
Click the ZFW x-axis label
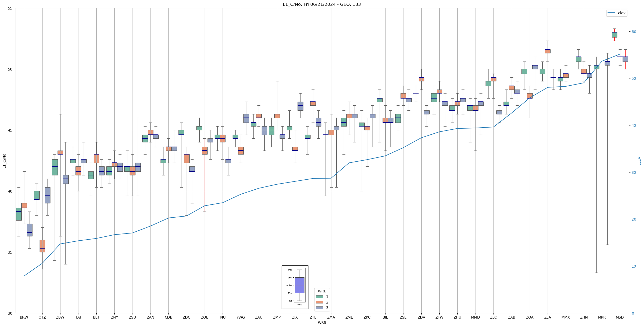point(439,317)
